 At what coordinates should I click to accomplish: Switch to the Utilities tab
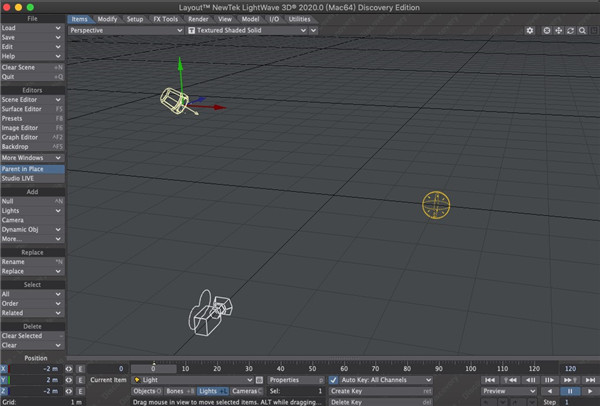click(x=299, y=19)
